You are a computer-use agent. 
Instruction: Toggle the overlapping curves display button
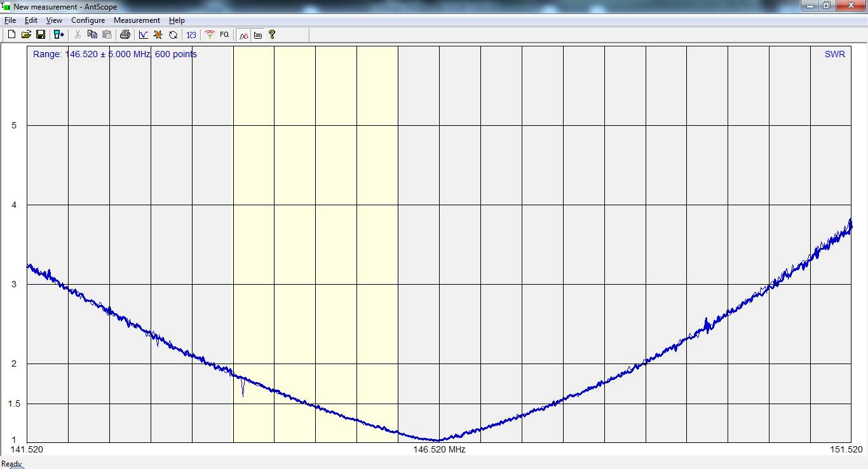243,35
